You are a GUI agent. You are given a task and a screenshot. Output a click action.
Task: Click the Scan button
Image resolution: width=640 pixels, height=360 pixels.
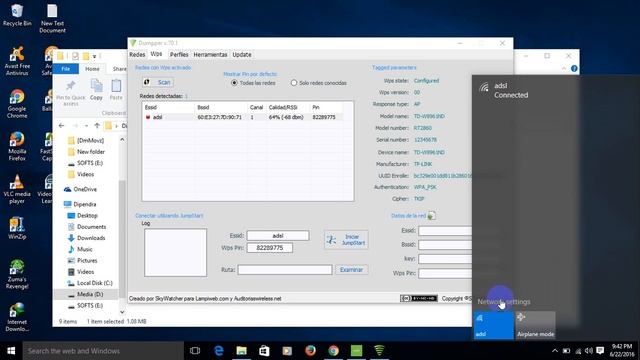pyautogui.click(x=158, y=82)
